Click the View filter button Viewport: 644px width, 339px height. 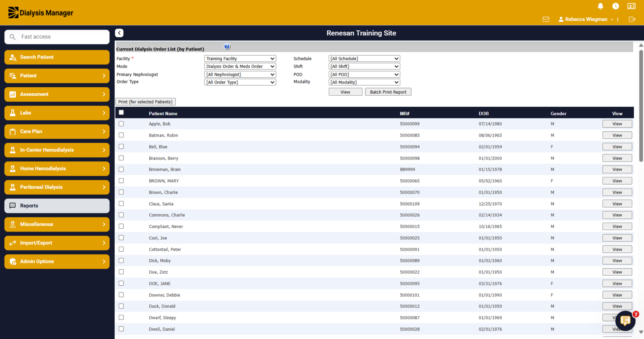pyautogui.click(x=345, y=92)
